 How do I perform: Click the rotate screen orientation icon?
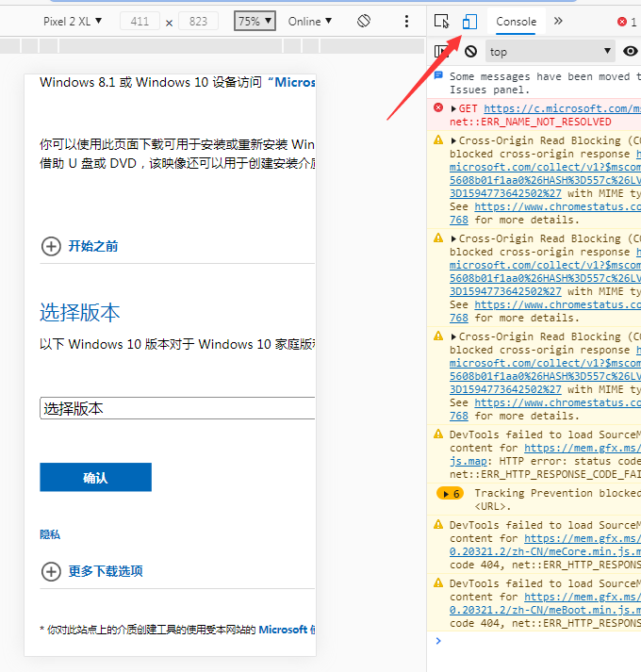364,21
